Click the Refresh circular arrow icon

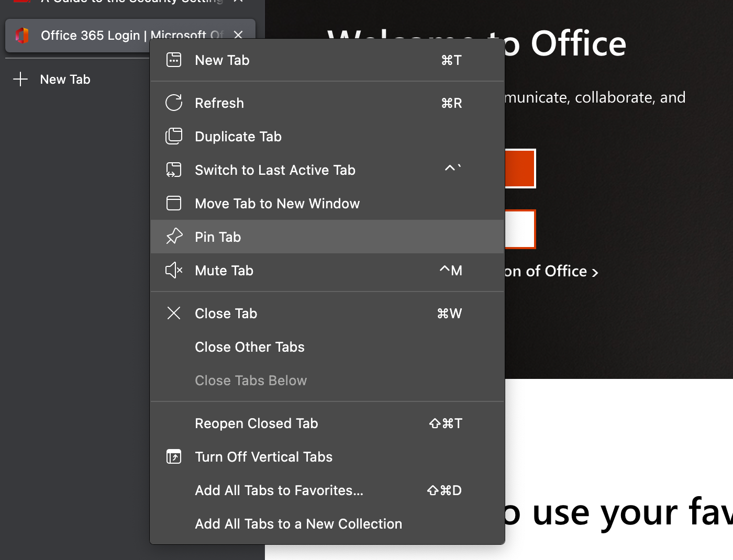click(x=174, y=103)
